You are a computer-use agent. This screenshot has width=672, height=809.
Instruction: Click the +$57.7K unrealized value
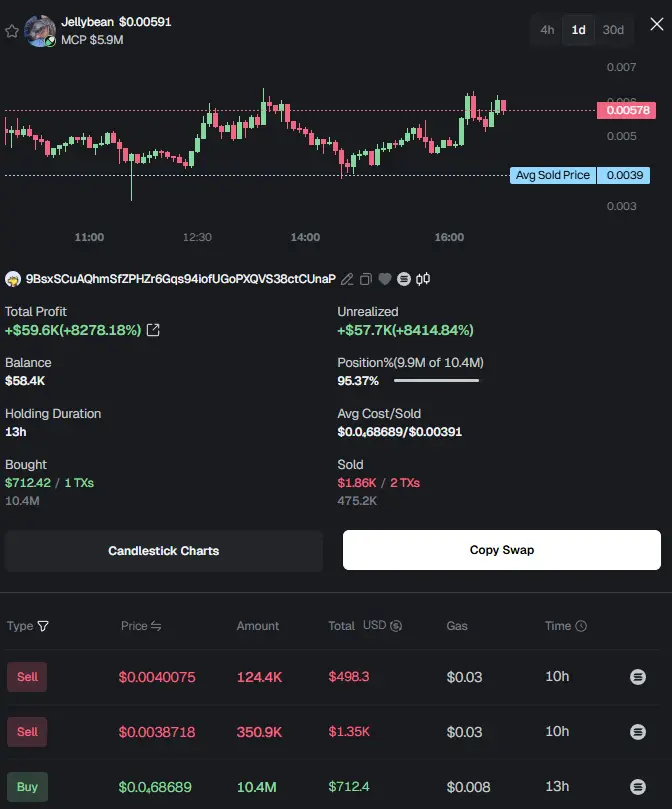click(x=405, y=330)
